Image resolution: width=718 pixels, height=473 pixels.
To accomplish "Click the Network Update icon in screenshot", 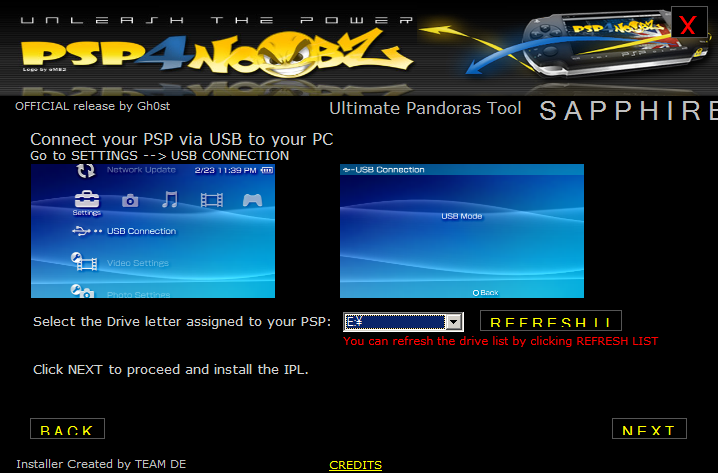I will pyautogui.click(x=86, y=170).
